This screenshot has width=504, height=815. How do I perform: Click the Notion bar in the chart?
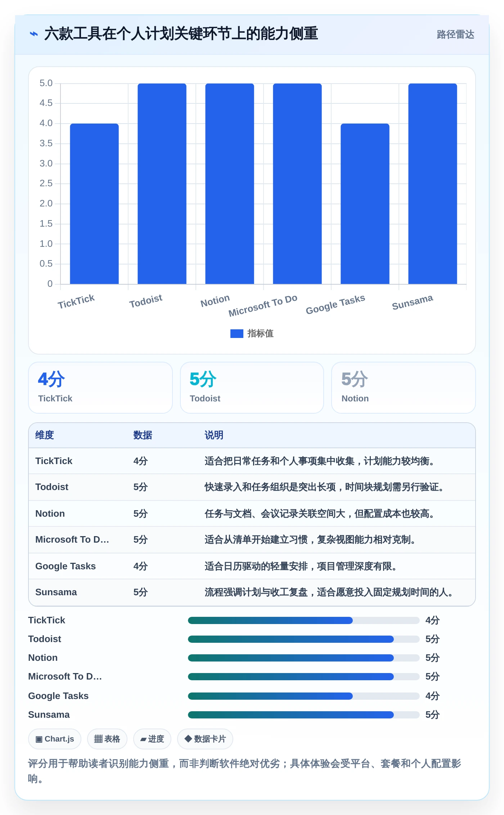coord(230,184)
